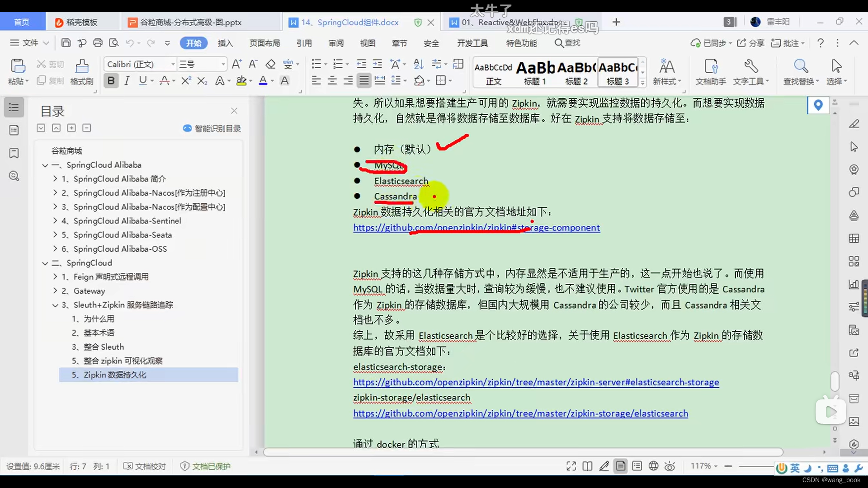Click the pen edit icon in right panel
The image size is (868, 488).
pyautogui.click(x=854, y=124)
